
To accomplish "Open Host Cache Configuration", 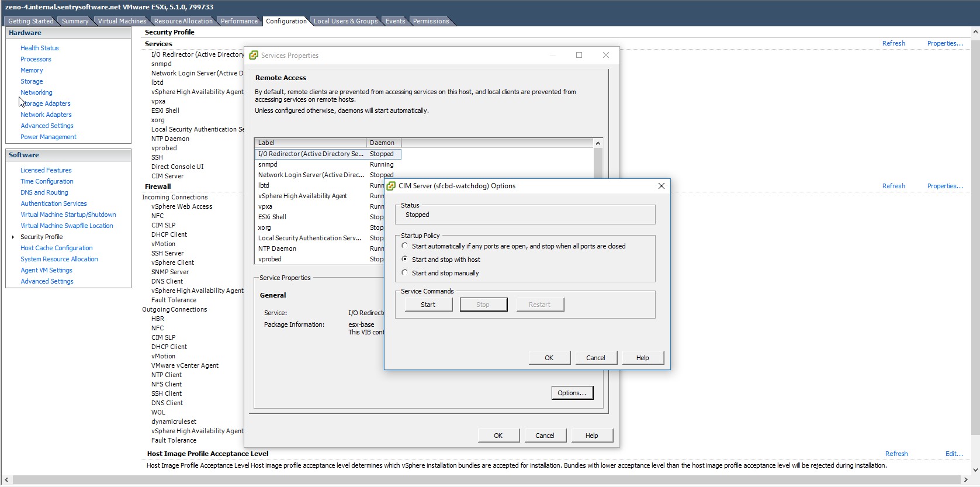I will [57, 248].
